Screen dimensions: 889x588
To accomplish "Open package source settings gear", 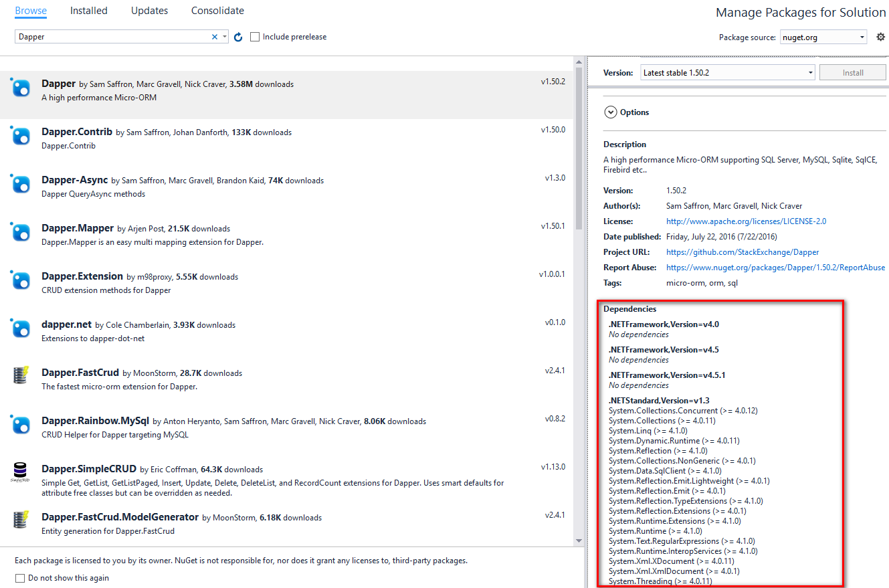I will [x=880, y=37].
